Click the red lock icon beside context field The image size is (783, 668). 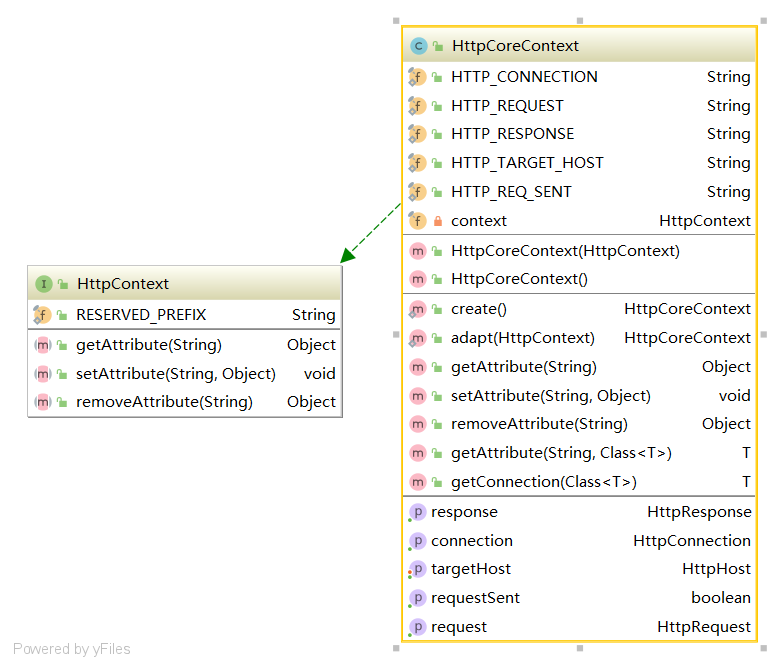coord(437,221)
